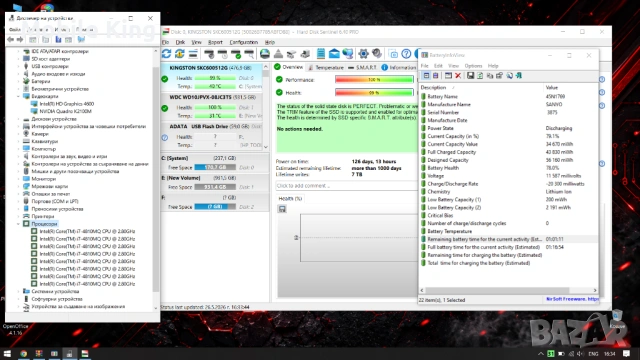The width and height of the screenshot is (640, 360).
Task: Click the disk with magnifier toolbar icon
Action: pyautogui.click(x=249, y=54)
